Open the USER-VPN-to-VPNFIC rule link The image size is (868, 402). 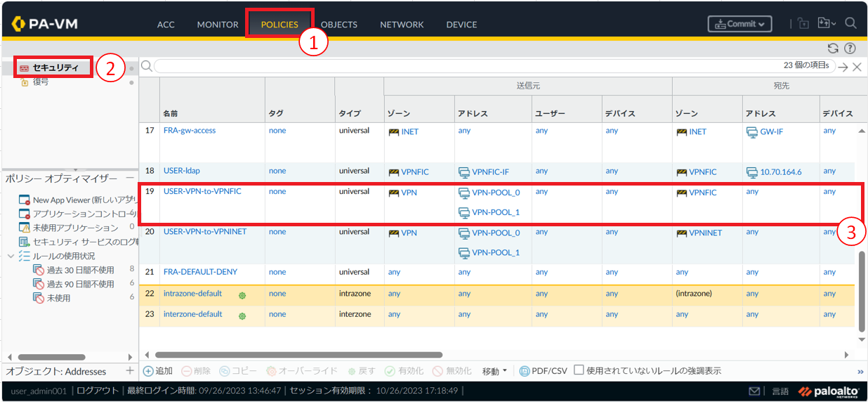[202, 191]
